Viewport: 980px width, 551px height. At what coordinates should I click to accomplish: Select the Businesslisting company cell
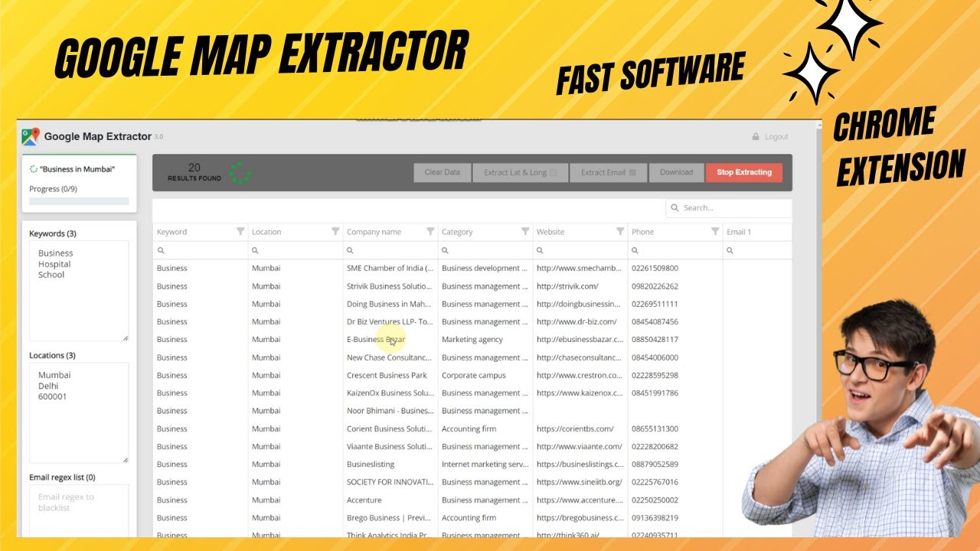click(x=390, y=465)
